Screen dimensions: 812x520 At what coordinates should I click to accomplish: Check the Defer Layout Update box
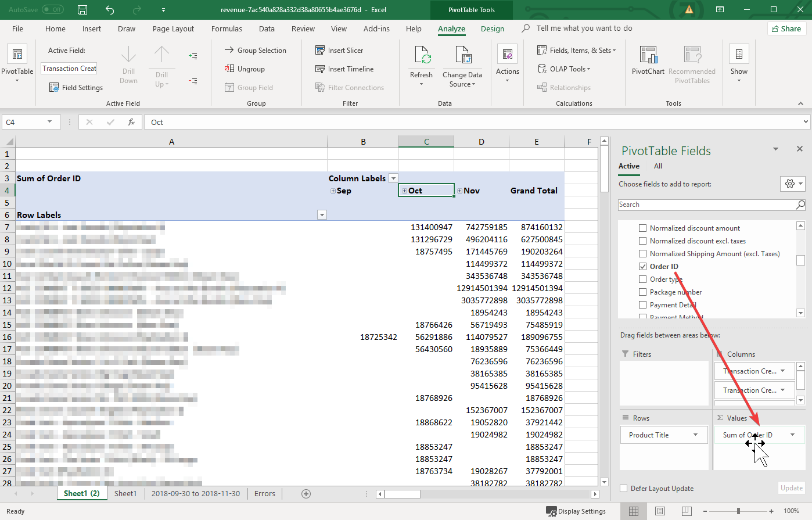[624, 489]
